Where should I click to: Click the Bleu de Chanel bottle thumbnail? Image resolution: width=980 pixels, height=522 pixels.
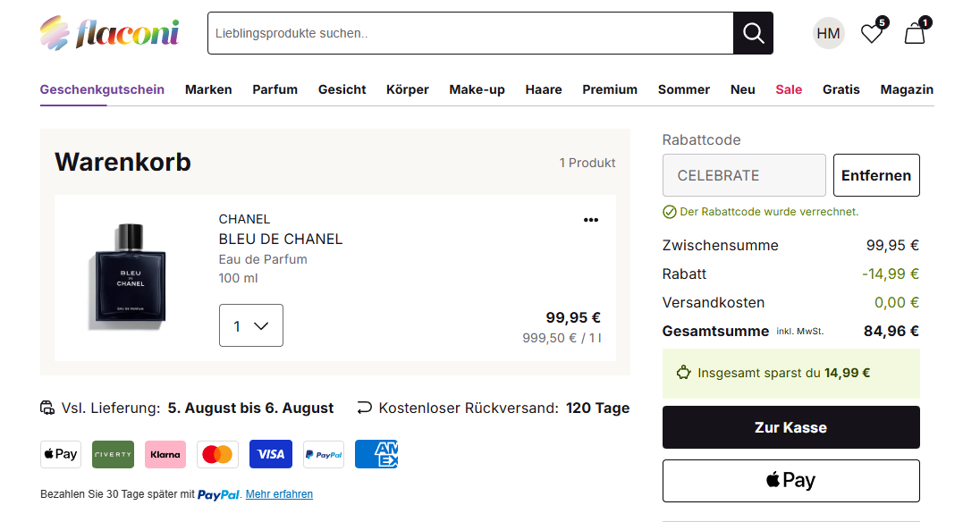tap(130, 275)
